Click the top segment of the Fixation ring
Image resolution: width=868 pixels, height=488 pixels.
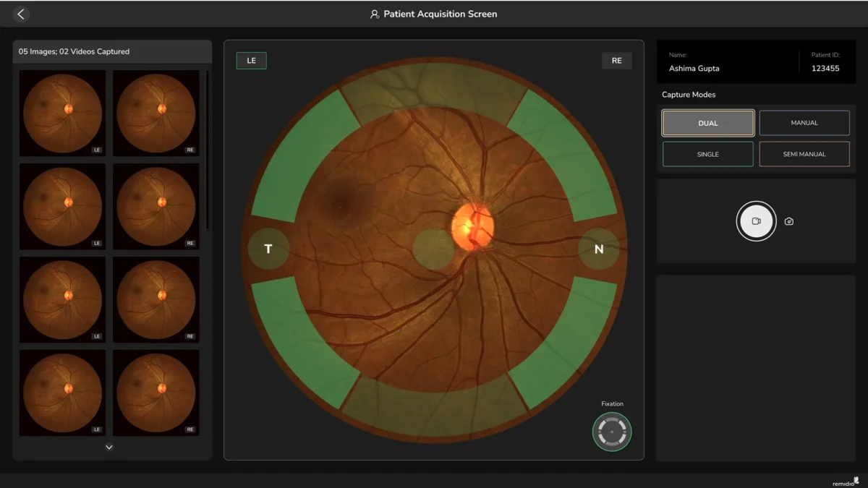612,419
